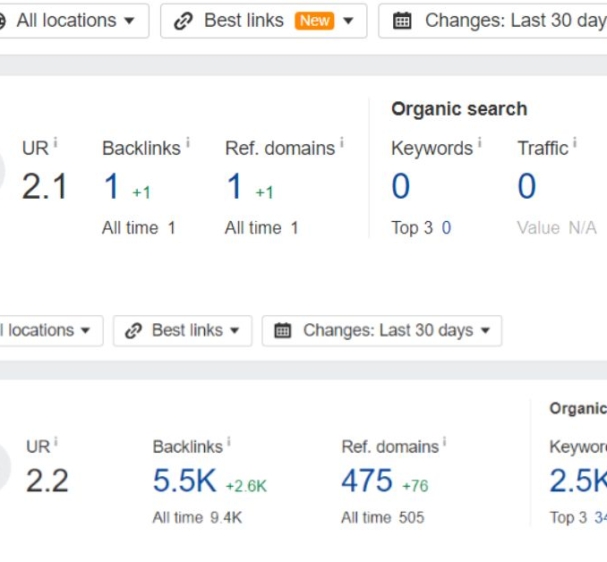Open the 2.5K organic keywords value

576,481
